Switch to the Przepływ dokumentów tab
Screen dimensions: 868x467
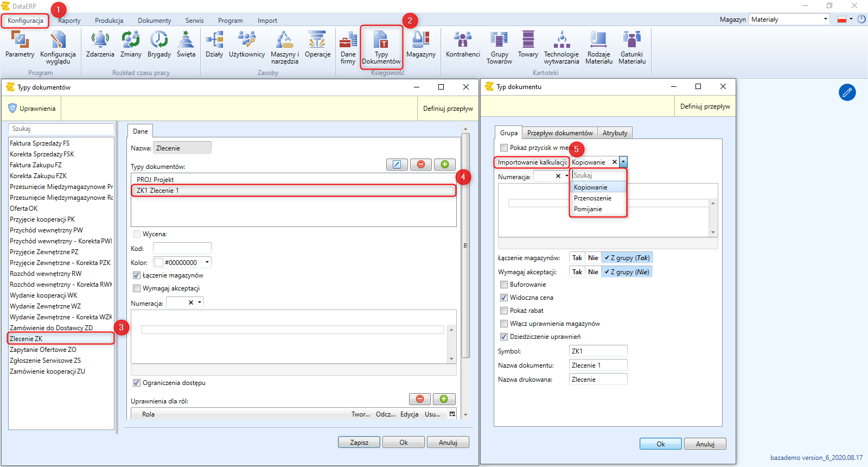pos(560,133)
